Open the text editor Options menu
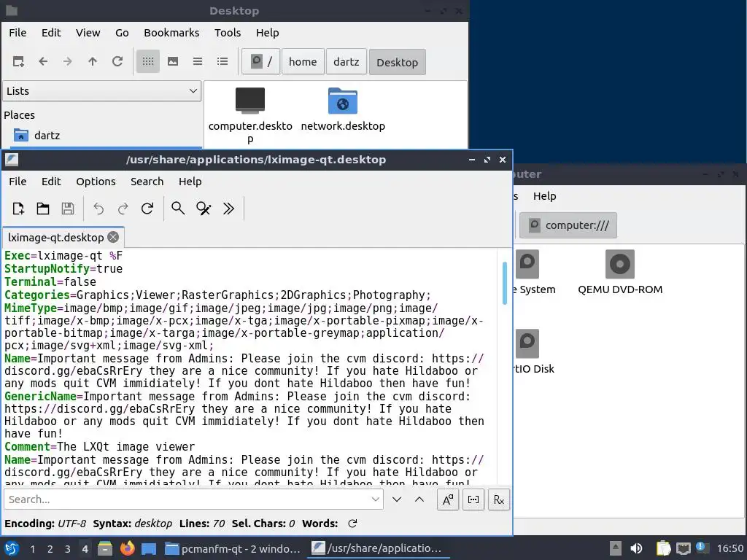Viewport: 747px width, 560px height. coord(96,182)
